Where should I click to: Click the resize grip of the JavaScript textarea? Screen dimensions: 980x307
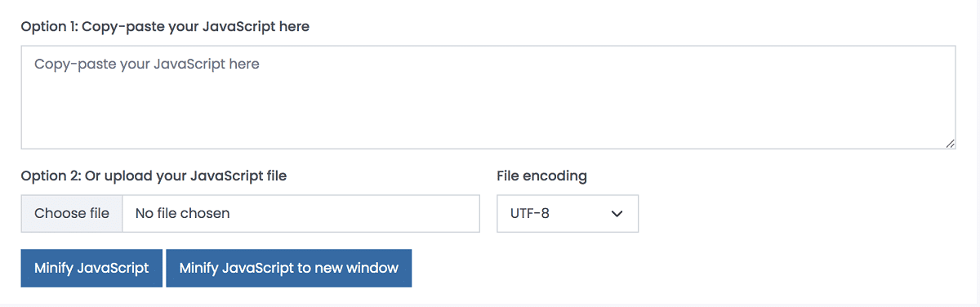[951, 144]
